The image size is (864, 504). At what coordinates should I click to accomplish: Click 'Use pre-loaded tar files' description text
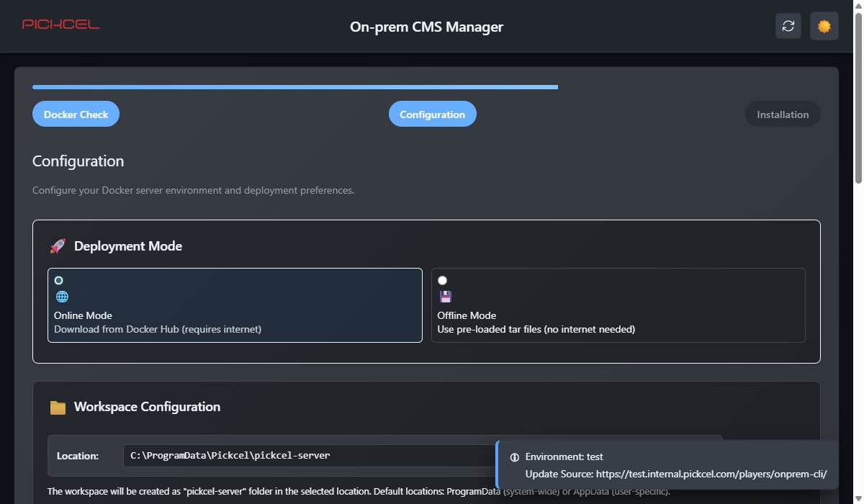536,329
